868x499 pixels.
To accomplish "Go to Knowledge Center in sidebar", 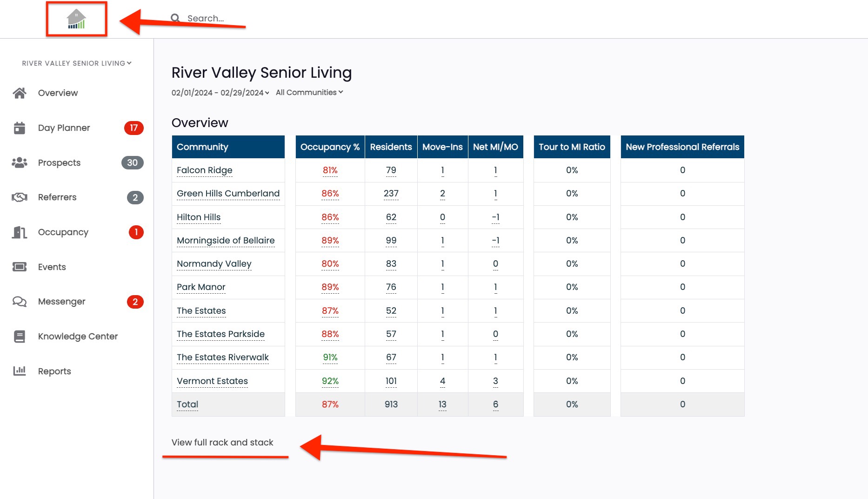I will [78, 337].
